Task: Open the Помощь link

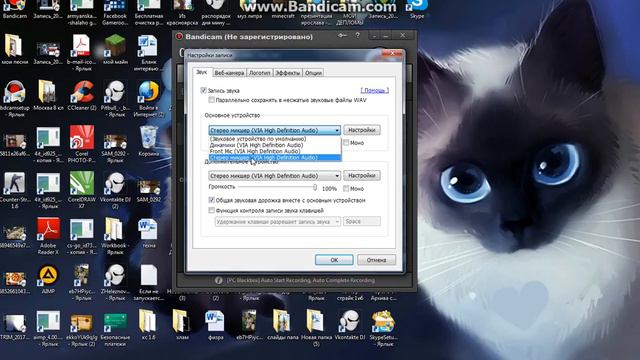Action: [x=375, y=90]
